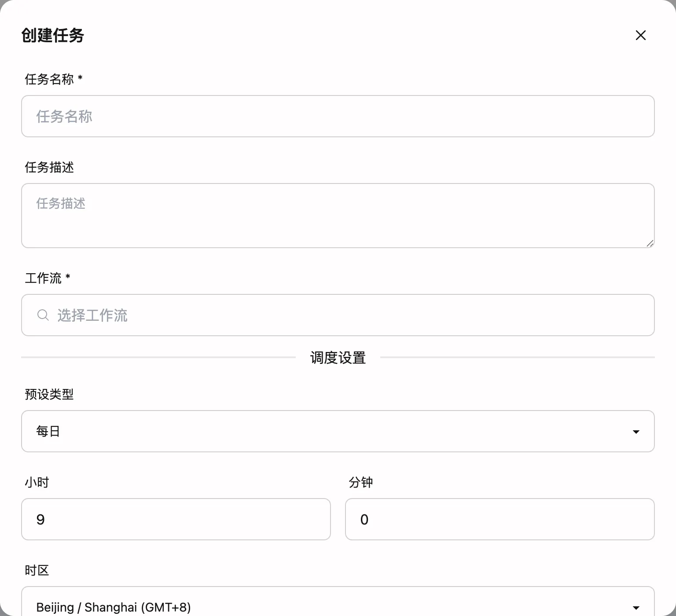
Task: Open the Beijing / Shanghai timezone dropdown
Action: pyautogui.click(x=338, y=606)
